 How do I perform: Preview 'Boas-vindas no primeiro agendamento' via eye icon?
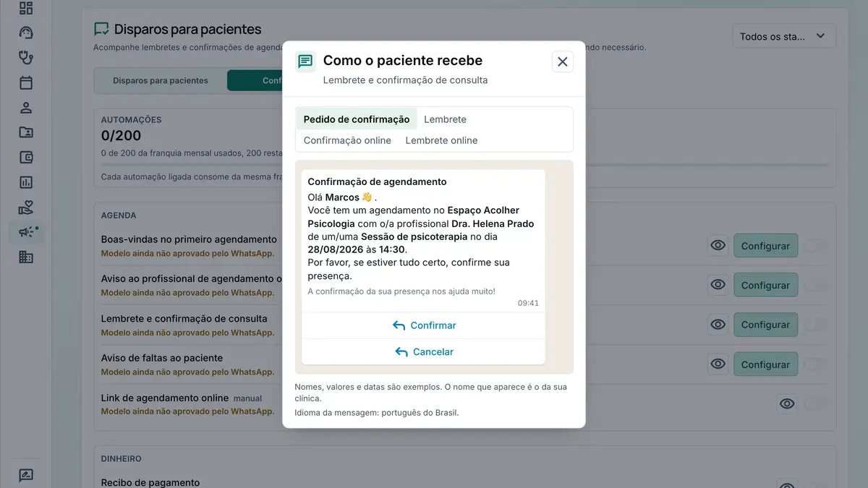(718, 246)
